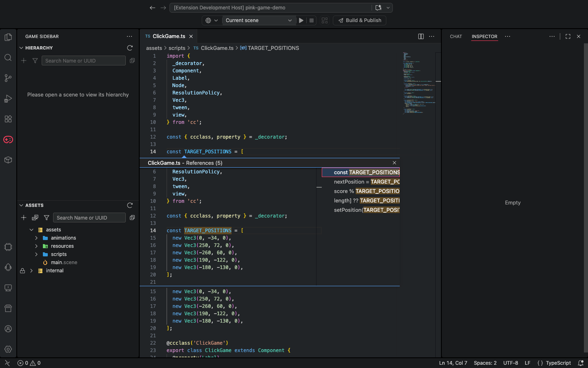588x368 pixels.
Task: Open Source Control view
Action: point(8,78)
